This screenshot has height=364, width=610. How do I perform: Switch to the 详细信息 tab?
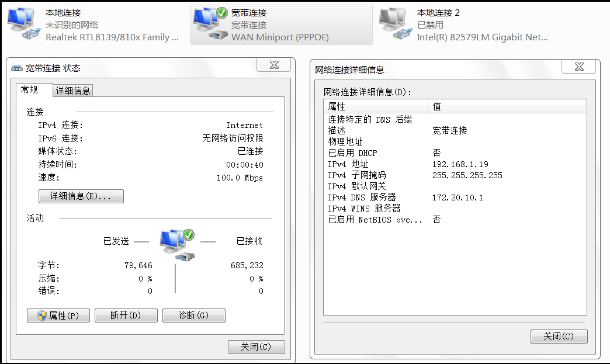pos(74,90)
